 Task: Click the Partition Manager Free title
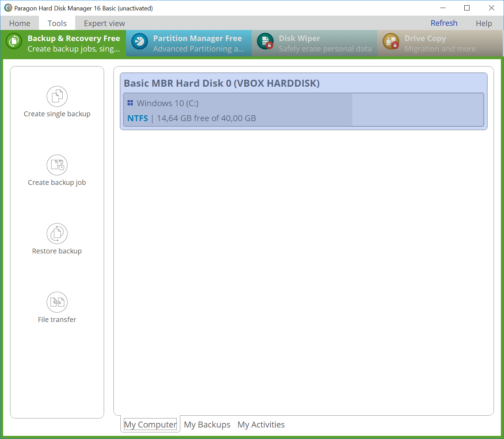(x=197, y=38)
